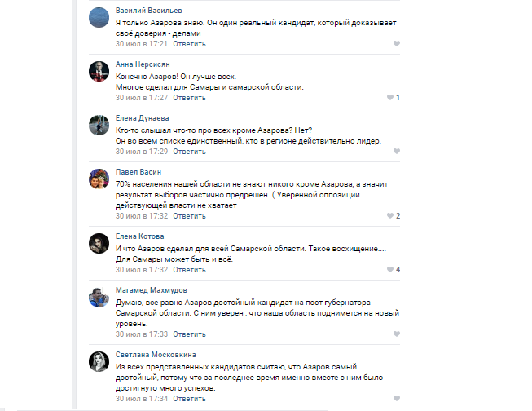Screen dimensions: 532x411
Task: Open Елена Котова's name link
Action: click(135, 236)
